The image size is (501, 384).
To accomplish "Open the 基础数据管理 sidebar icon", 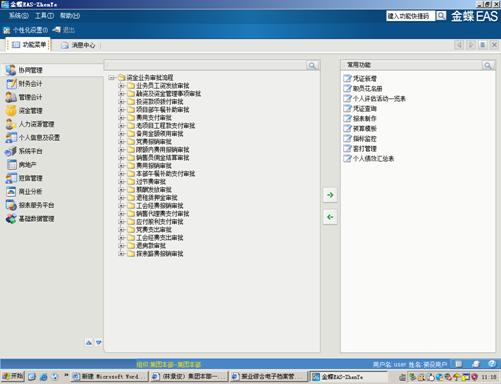I will click(x=11, y=219).
